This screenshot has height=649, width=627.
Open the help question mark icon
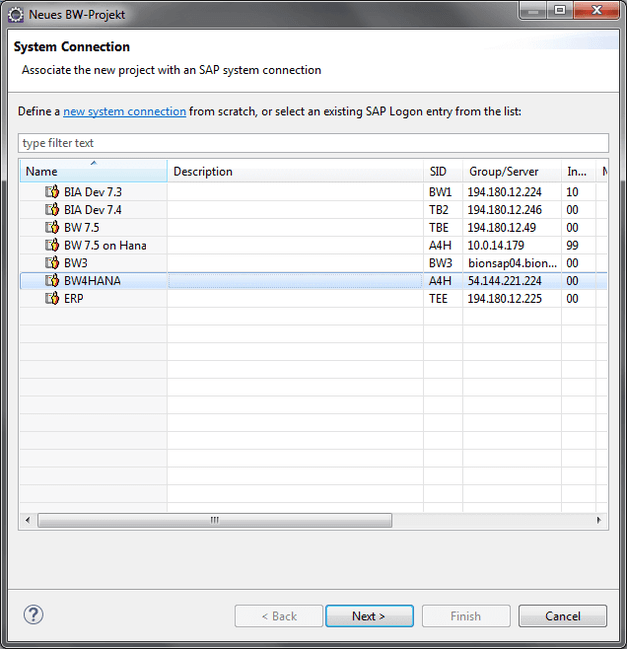(x=33, y=615)
